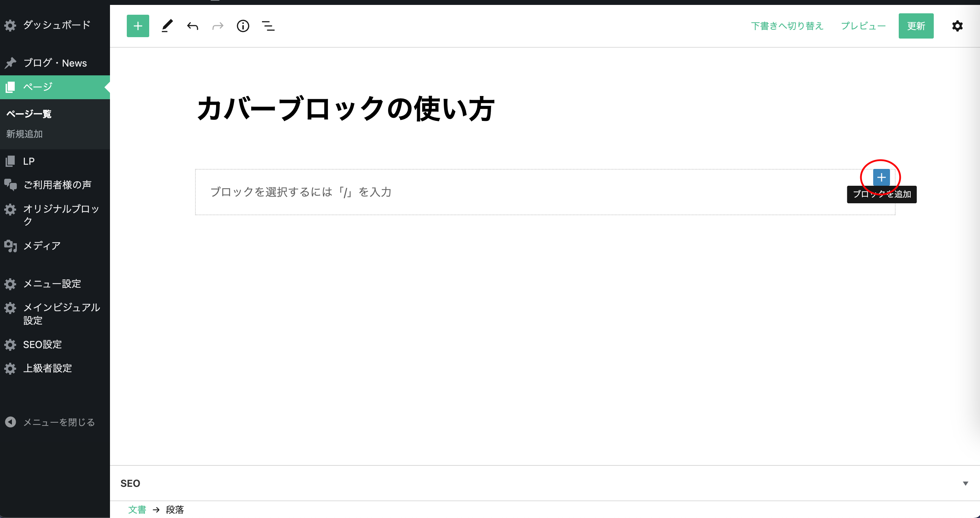Select the pencil edit tool
This screenshot has width=980, height=518.
[167, 26]
